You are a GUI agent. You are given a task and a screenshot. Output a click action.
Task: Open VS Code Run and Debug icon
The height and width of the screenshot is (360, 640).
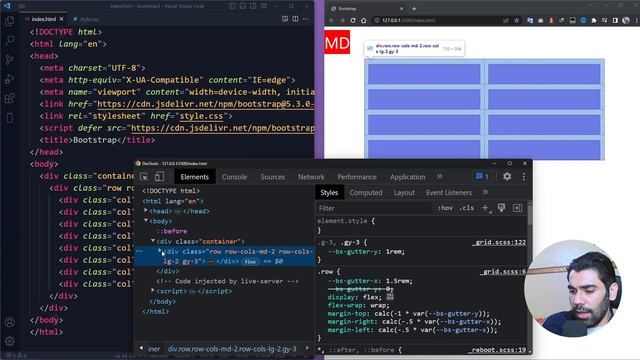pyautogui.click(x=10, y=79)
